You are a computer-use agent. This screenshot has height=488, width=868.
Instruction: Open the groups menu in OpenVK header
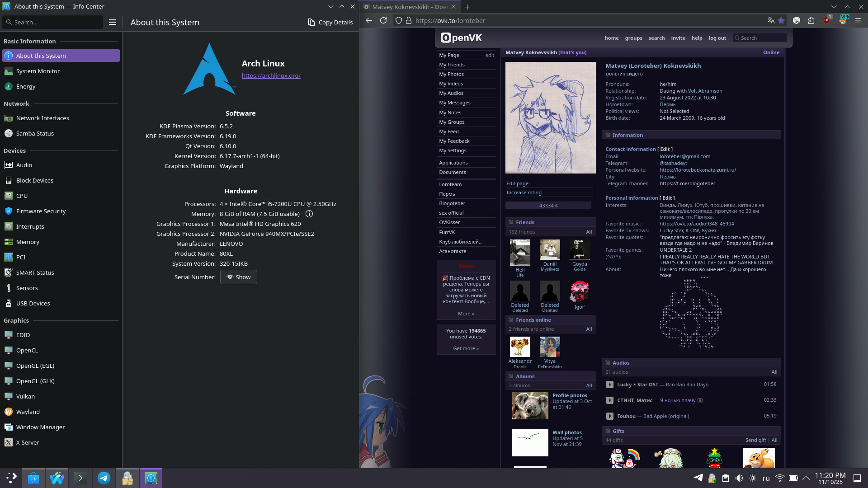click(633, 38)
